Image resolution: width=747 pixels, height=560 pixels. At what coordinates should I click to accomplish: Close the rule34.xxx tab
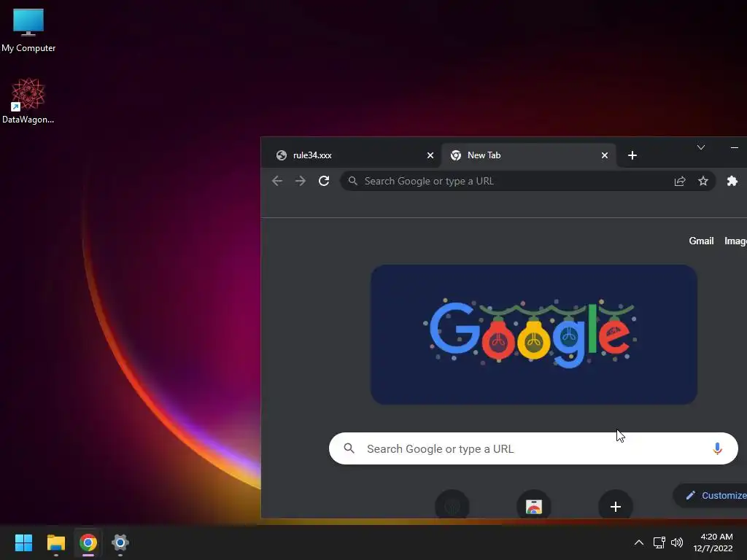(x=430, y=155)
